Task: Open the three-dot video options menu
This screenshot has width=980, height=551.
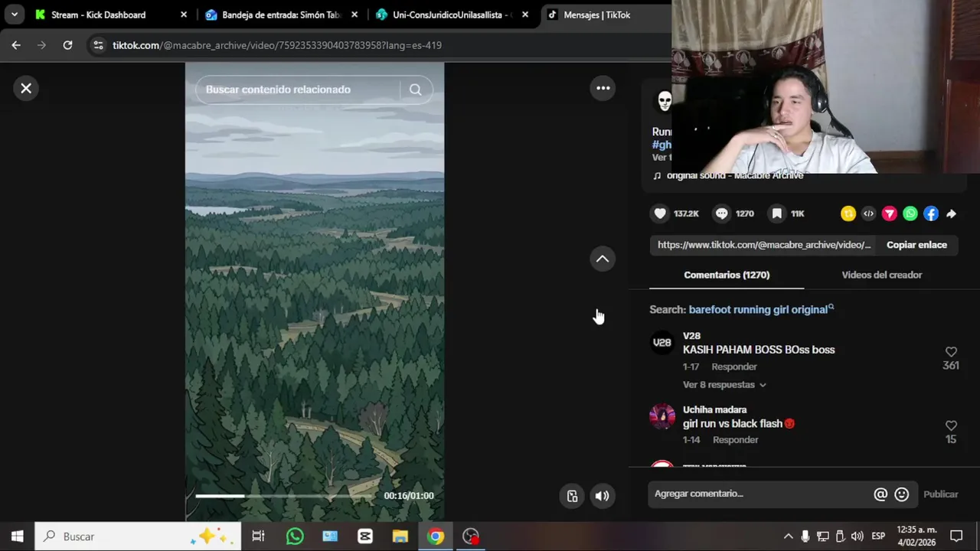Action: point(603,88)
